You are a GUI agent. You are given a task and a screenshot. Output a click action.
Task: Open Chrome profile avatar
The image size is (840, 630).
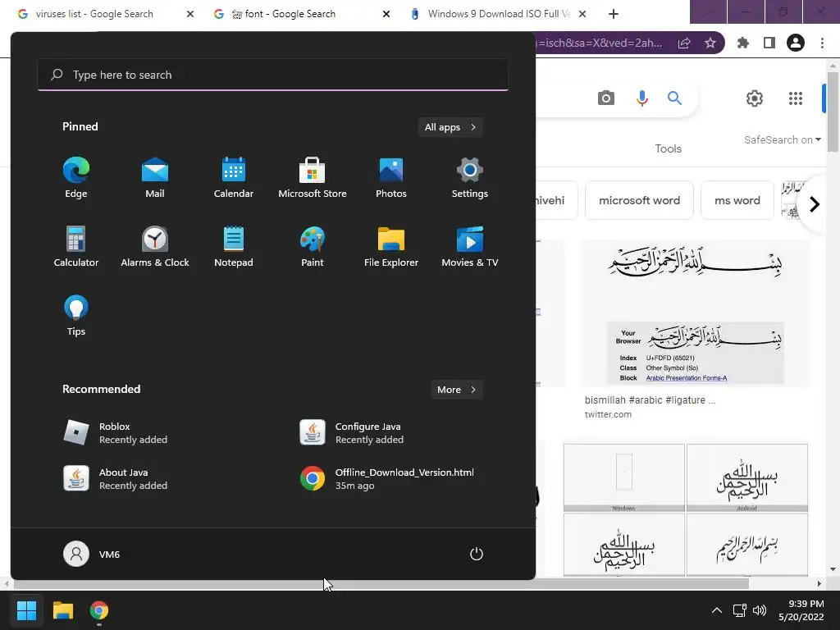(x=796, y=43)
